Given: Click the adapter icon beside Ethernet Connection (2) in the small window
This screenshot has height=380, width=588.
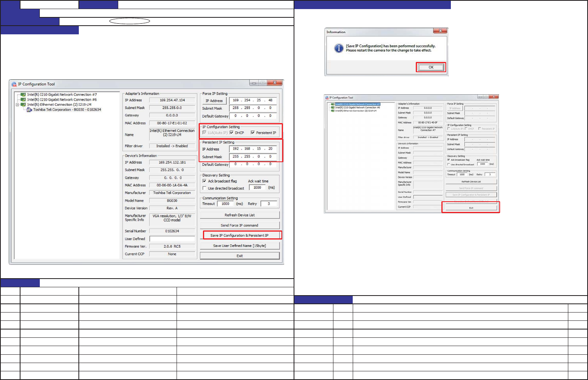Looking at the screenshot, I should tap(333, 110).
